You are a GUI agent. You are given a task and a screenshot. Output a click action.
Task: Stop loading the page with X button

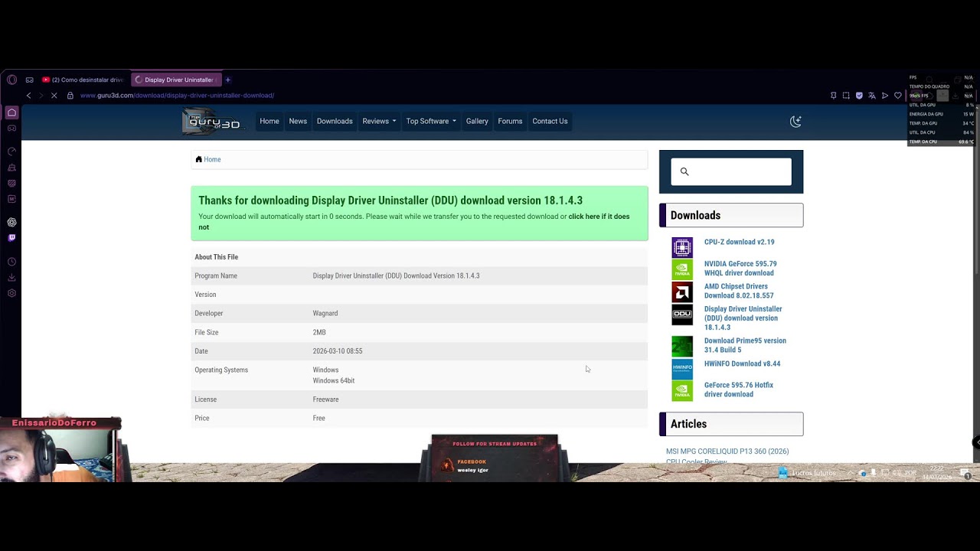(54, 96)
